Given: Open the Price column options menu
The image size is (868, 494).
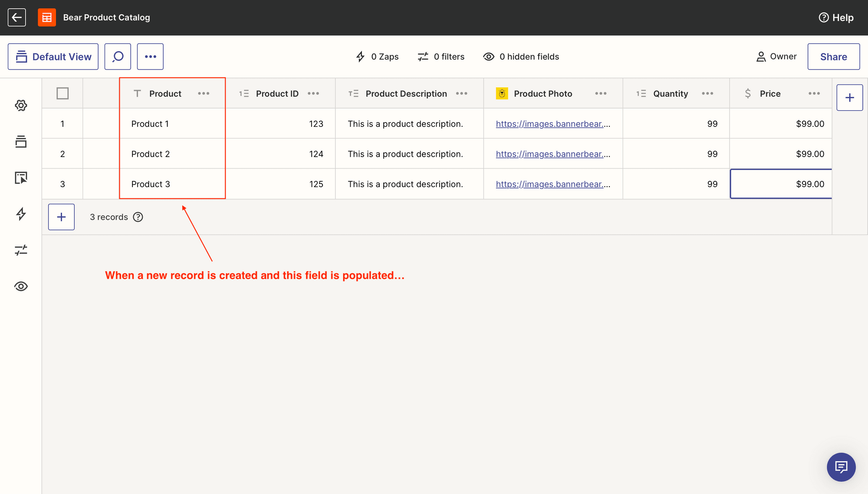Looking at the screenshot, I should pyautogui.click(x=814, y=93).
